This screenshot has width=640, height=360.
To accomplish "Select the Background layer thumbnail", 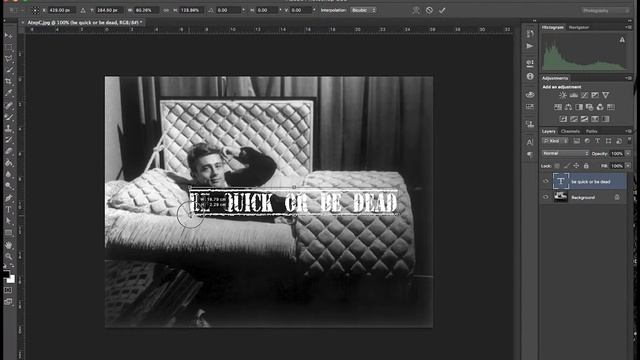I will (561, 197).
